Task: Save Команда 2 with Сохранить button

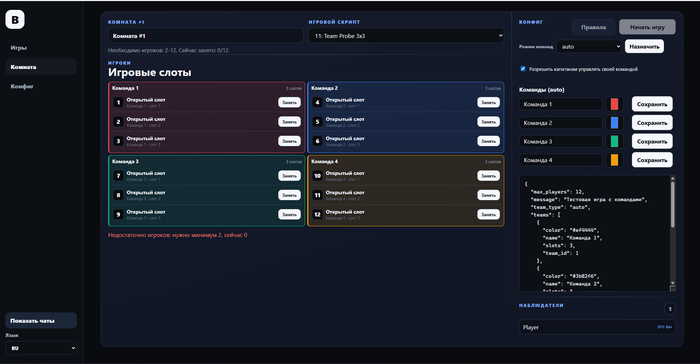Action: (652, 123)
